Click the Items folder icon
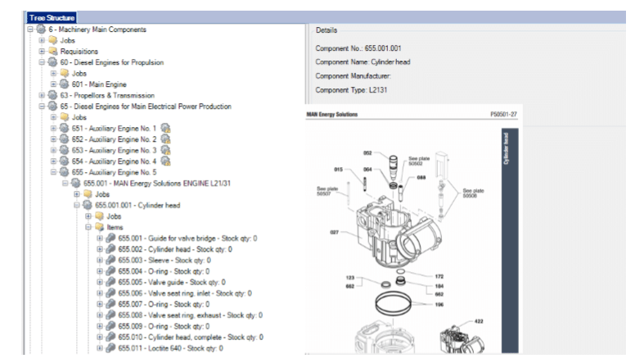 [x=99, y=227]
